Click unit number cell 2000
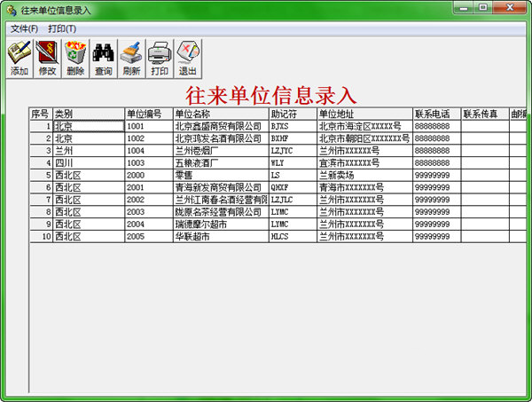Viewport: 532px width, 402px height. [149, 175]
